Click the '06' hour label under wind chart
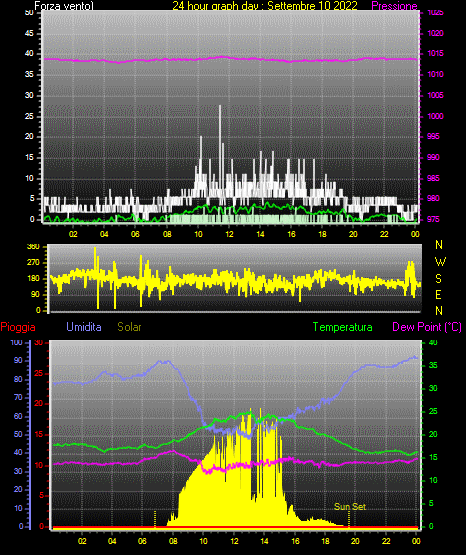Viewport: 466px width, 555px height. (135, 234)
